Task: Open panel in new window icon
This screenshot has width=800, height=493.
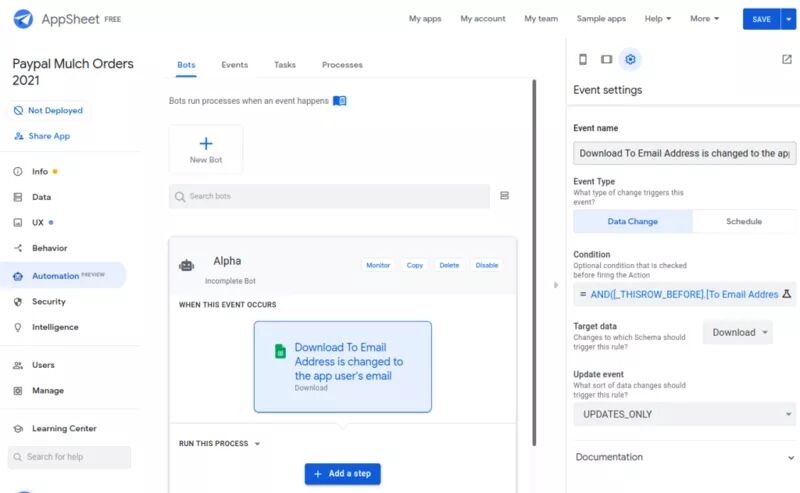Action: click(787, 60)
